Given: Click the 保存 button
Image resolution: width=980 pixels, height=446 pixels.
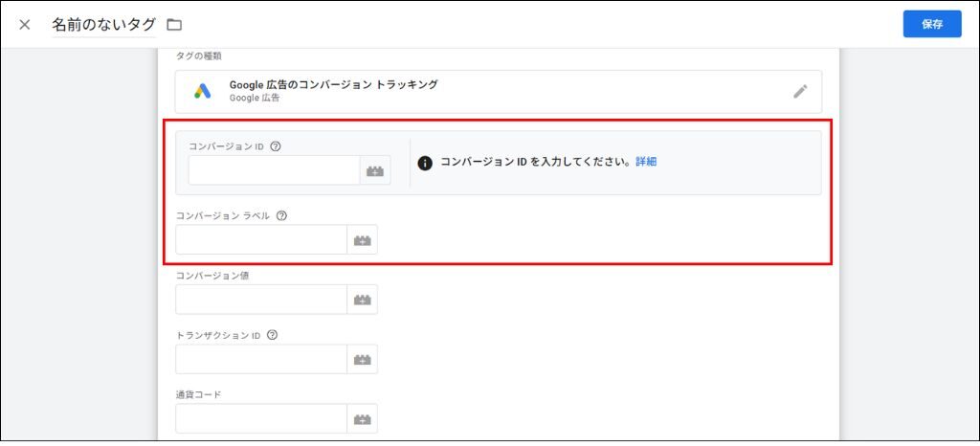Looking at the screenshot, I should click(x=932, y=24).
